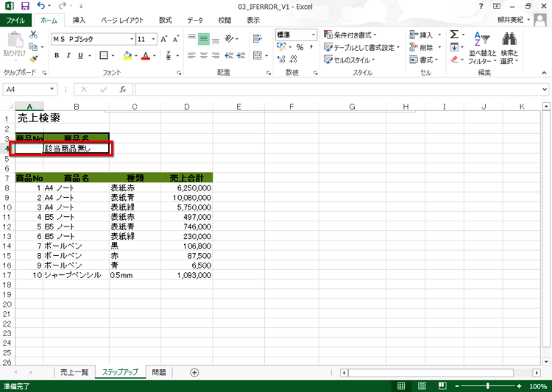Collapse the ribbon with the chevron
The width and height of the screenshot is (552, 392).
(x=544, y=73)
